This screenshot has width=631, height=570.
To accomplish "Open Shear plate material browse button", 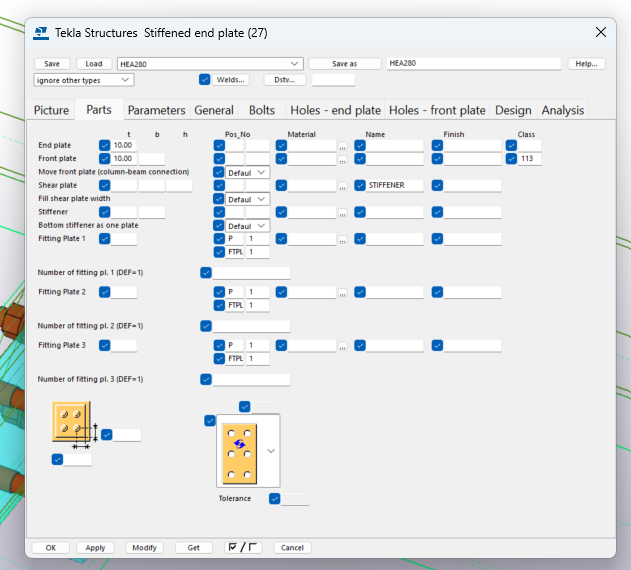I will coord(342,186).
